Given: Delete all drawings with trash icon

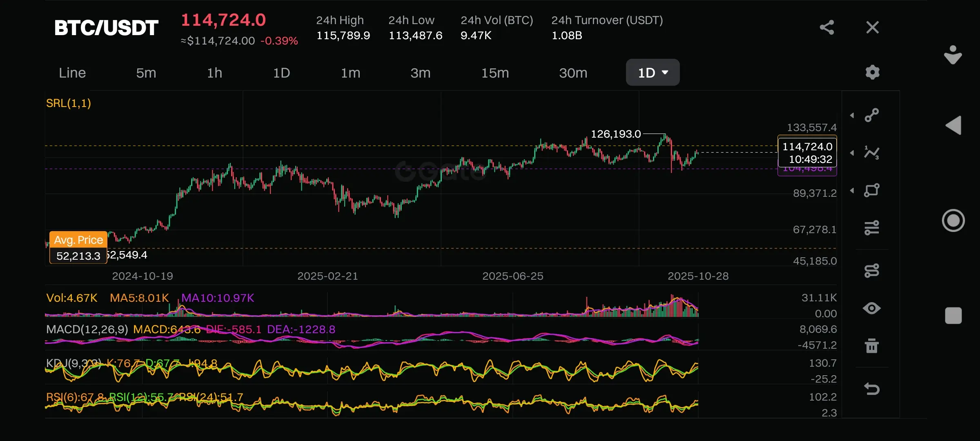Looking at the screenshot, I should (872, 346).
